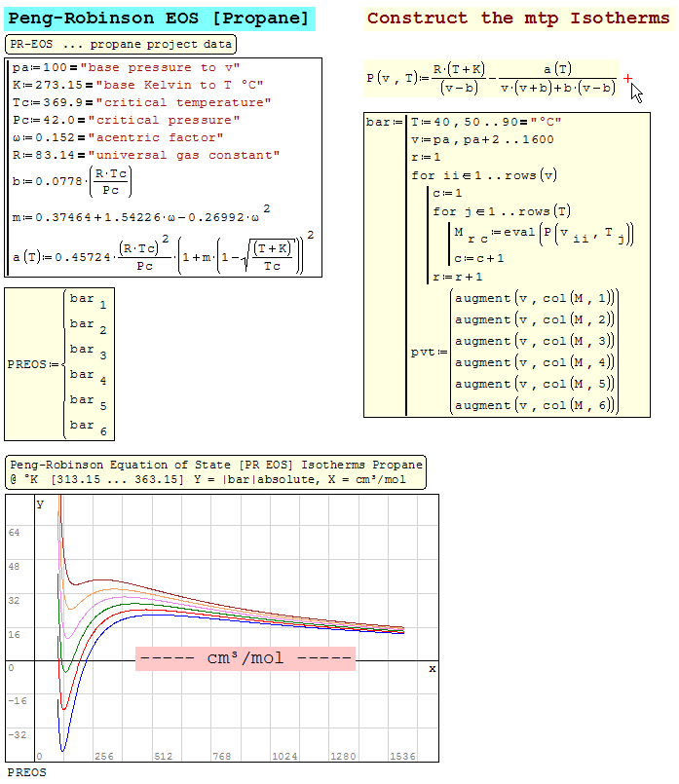Click the first augment(v,col(M,1)) row
The height and width of the screenshot is (784, 679).
click(x=536, y=299)
